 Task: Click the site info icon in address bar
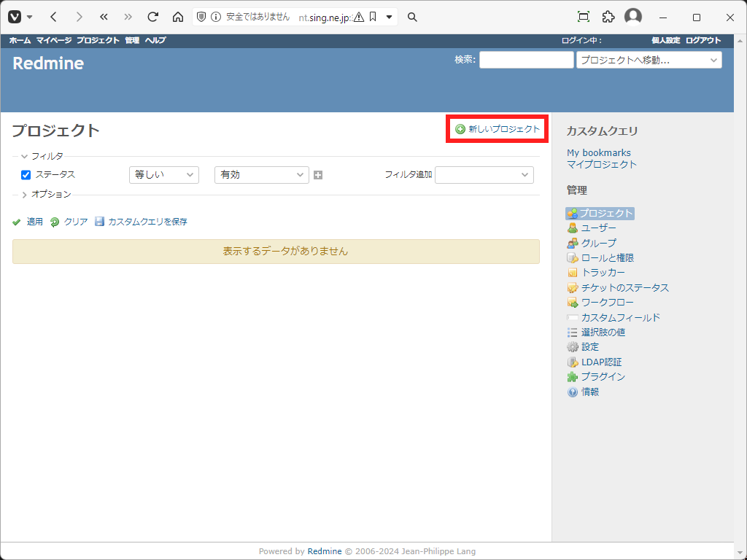tap(216, 17)
